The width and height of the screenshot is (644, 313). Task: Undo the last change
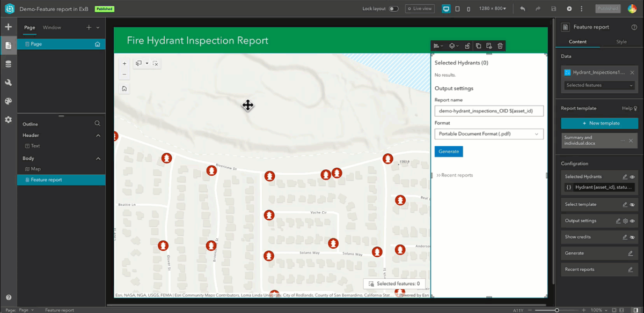pos(523,9)
